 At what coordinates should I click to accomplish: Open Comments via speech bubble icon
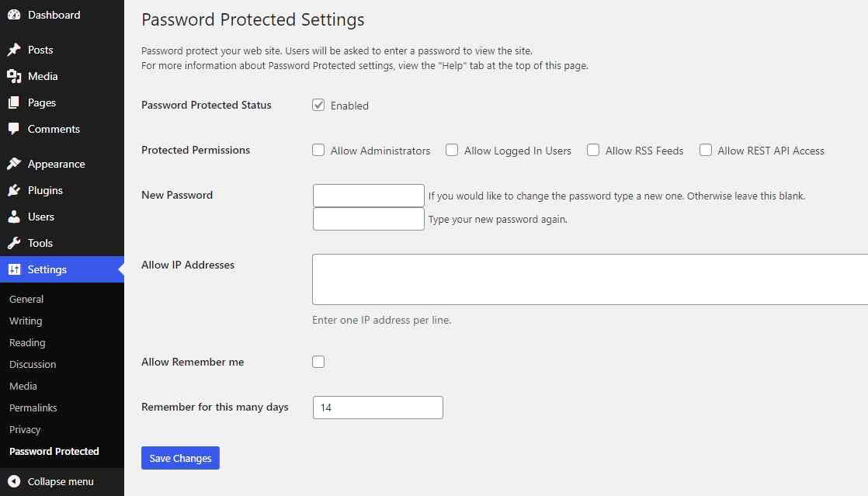coord(14,129)
